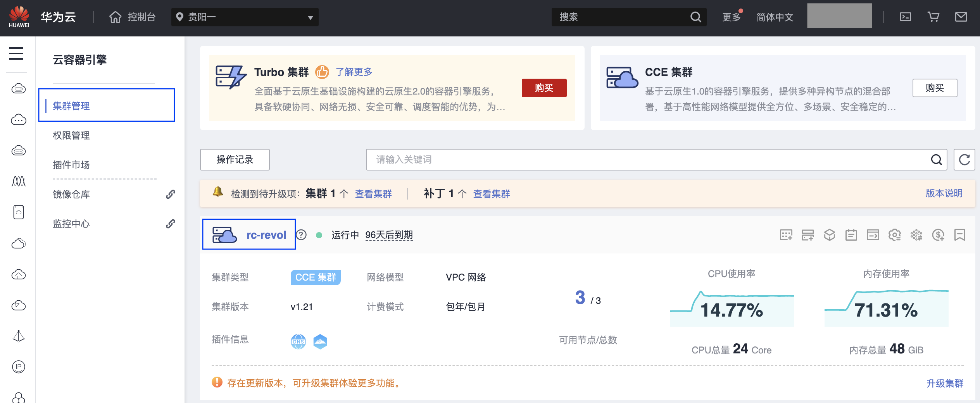Click the link icon beside 监控中心
Screen dimensions: 980x403
point(170,224)
